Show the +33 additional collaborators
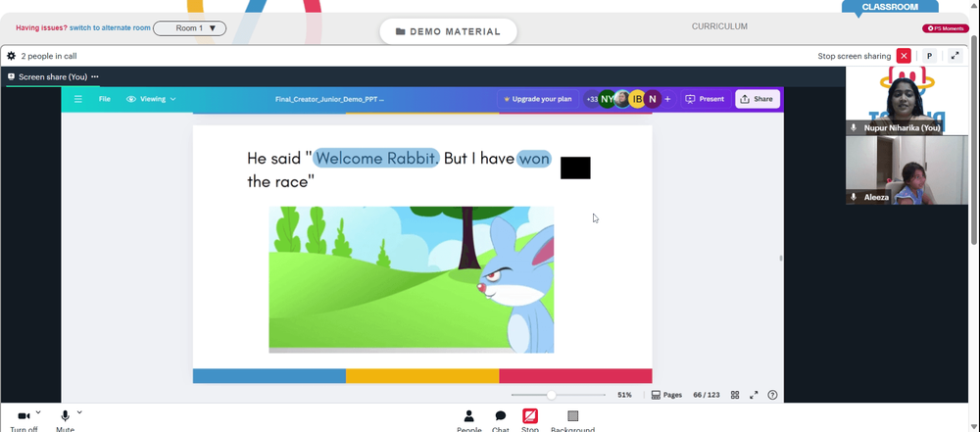The height and width of the screenshot is (432, 980). click(x=591, y=99)
